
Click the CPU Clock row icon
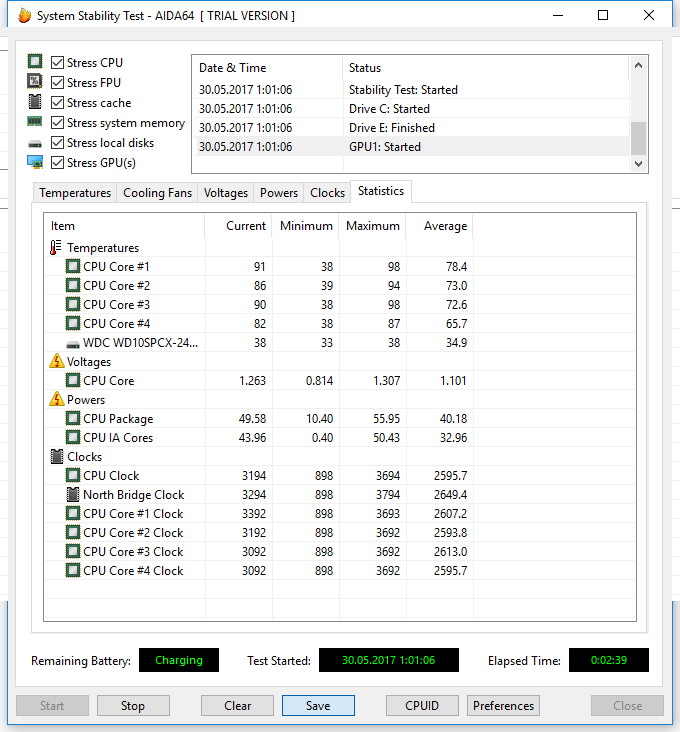(73, 475)
